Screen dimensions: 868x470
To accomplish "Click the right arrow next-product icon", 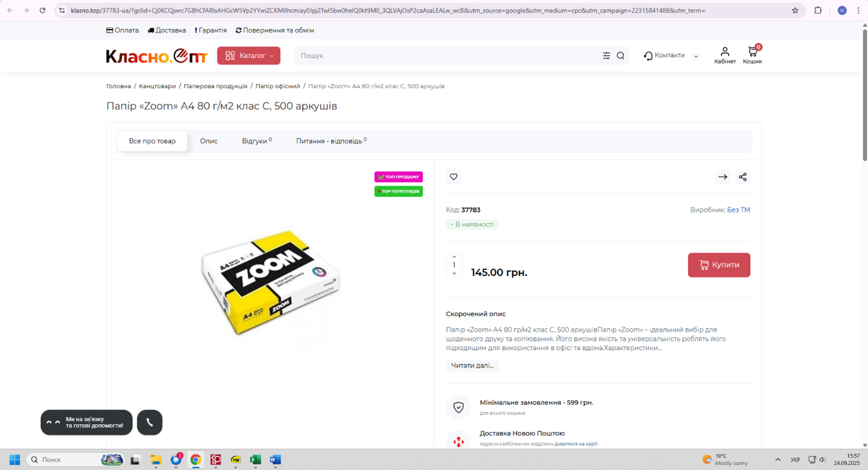I will point(722,177).
